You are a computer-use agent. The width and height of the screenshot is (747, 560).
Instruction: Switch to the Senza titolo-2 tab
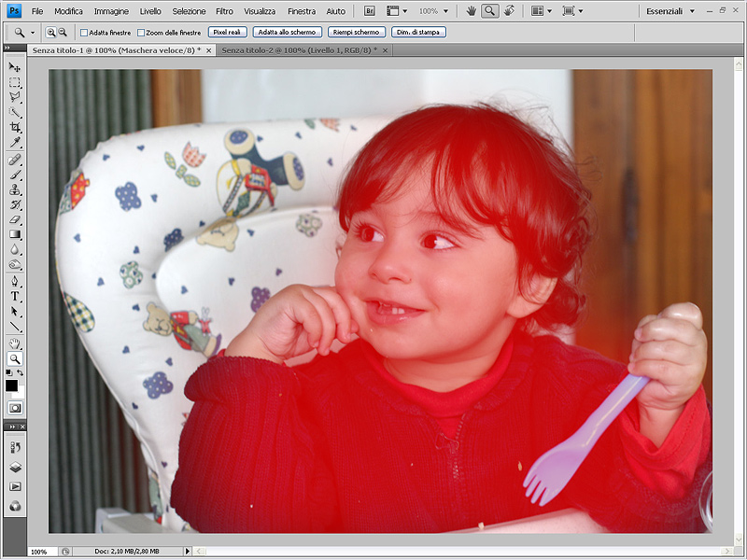coord(299,49)
